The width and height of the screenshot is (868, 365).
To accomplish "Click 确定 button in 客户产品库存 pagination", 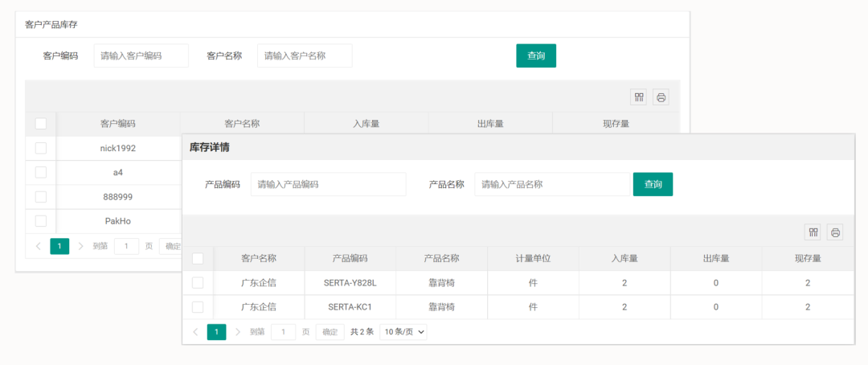I will coord(172,246).
